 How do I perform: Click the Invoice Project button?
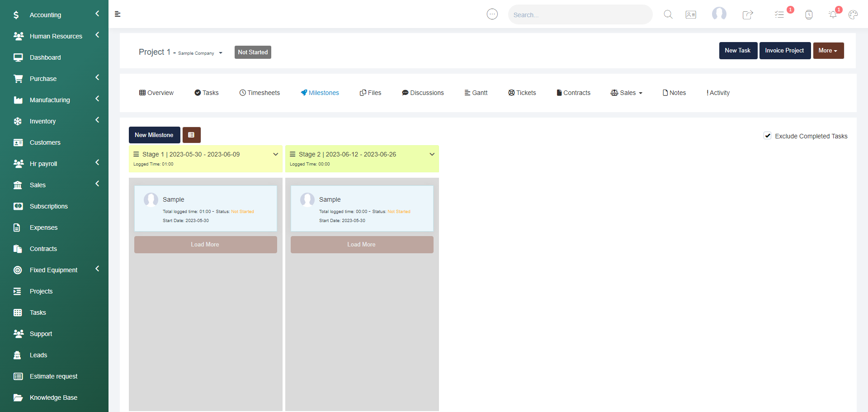click(x=784, y=51)
